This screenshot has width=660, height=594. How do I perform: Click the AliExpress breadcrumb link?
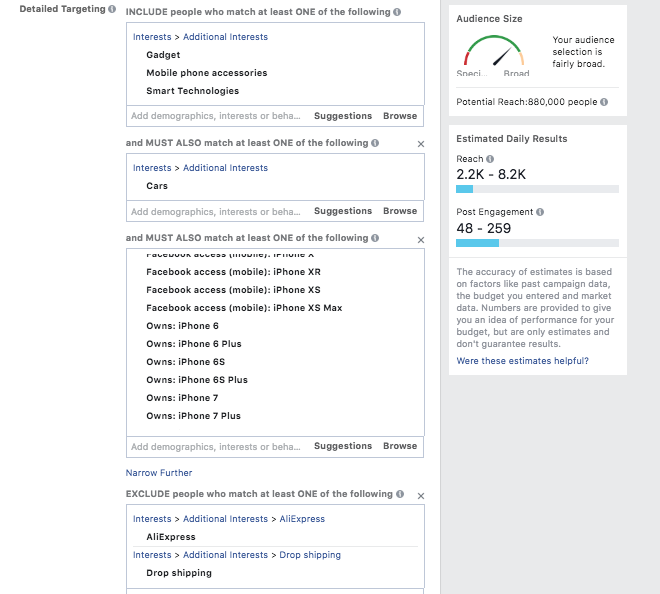302,519
